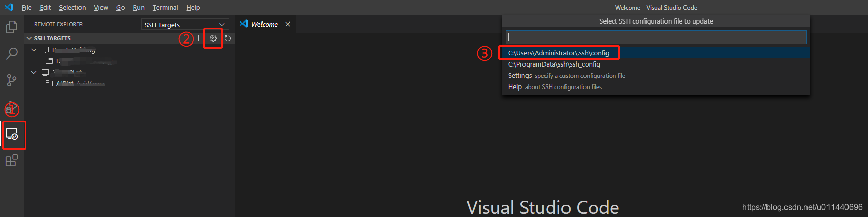Select Settings to specify custom configuration file

coord(656,75)
